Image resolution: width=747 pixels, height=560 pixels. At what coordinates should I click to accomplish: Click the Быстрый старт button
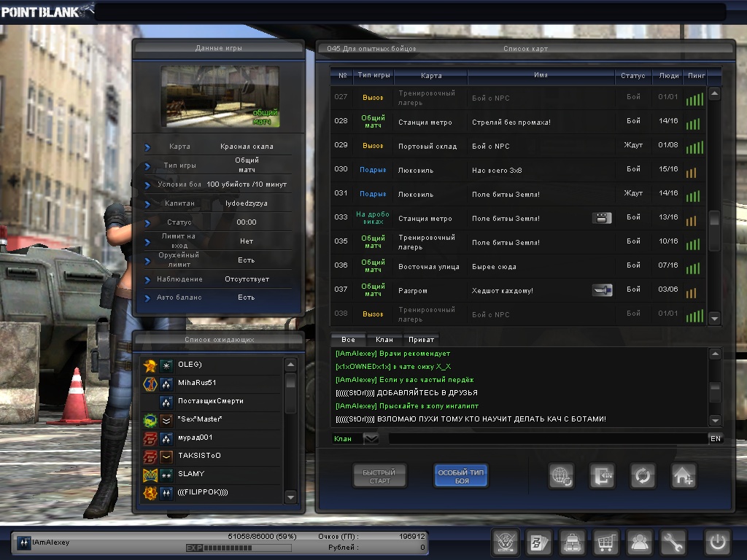[379, 476]
